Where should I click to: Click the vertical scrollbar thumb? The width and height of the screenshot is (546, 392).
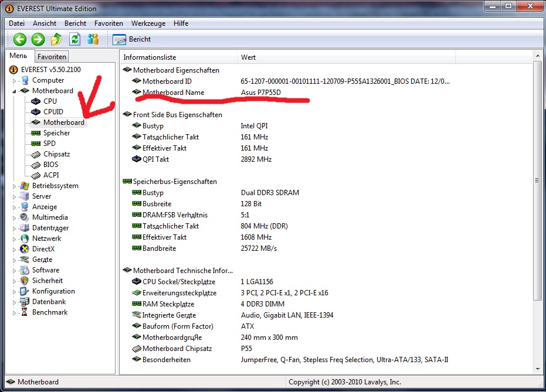[x=537, y=180]
